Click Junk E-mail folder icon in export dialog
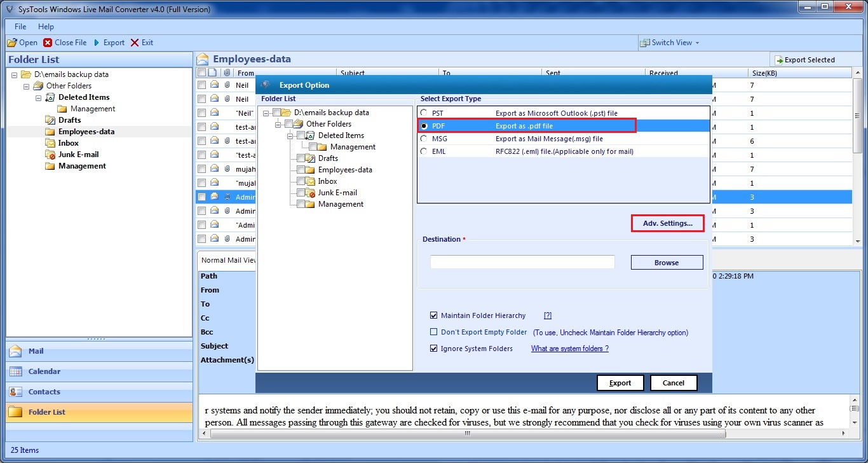This screenshot has width=868, height=463. [x=311, y=193]
